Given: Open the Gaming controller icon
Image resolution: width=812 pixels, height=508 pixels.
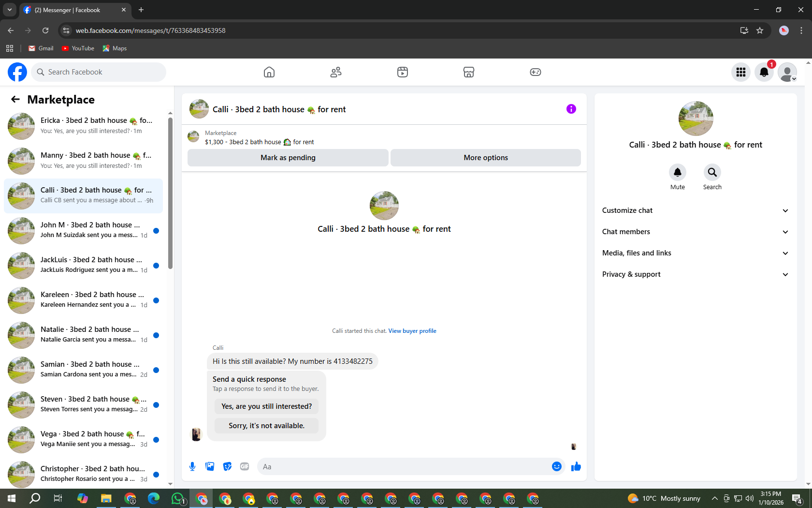Looking at the screenshot, I should [536, 72].
